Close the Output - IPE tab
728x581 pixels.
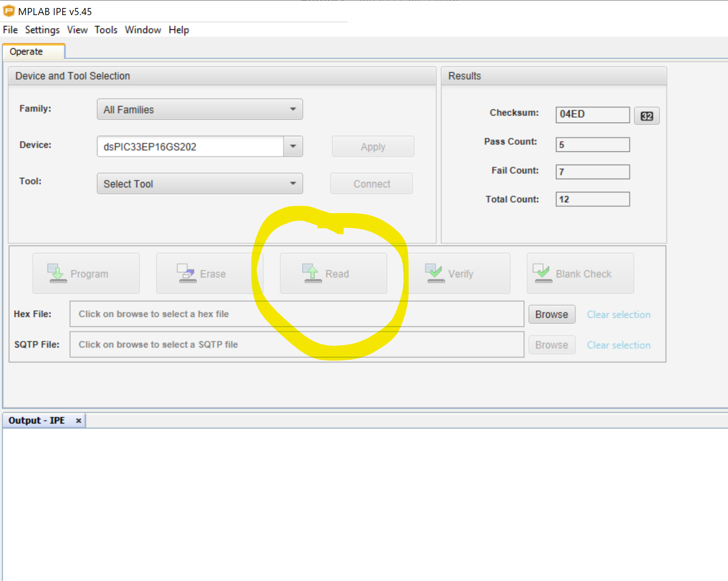(79, 420)
